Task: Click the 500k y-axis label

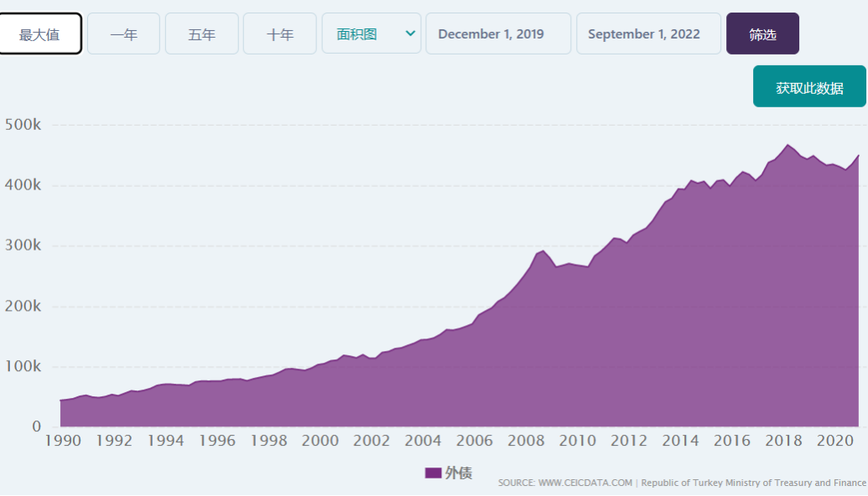Action: tap(23, 125)
